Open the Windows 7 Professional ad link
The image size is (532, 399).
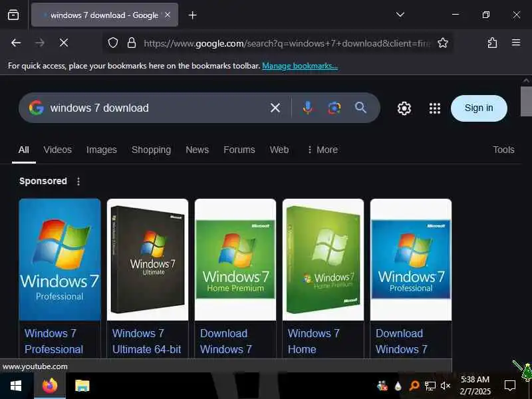[x=54, y=341]
